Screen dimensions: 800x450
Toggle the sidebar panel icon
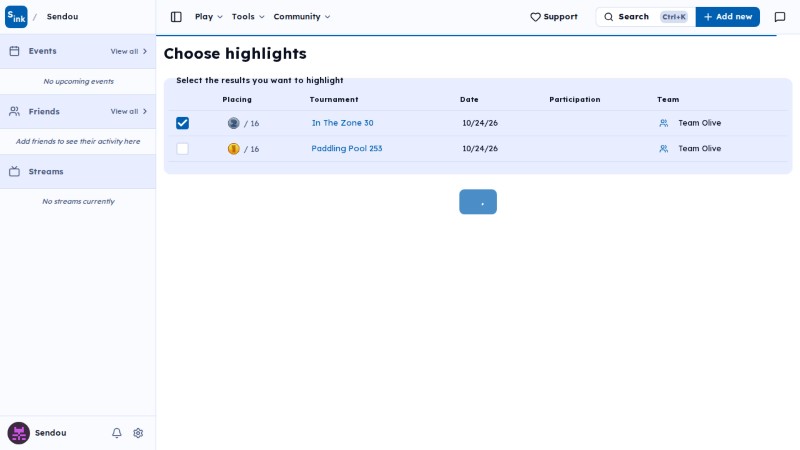(176, 17)
